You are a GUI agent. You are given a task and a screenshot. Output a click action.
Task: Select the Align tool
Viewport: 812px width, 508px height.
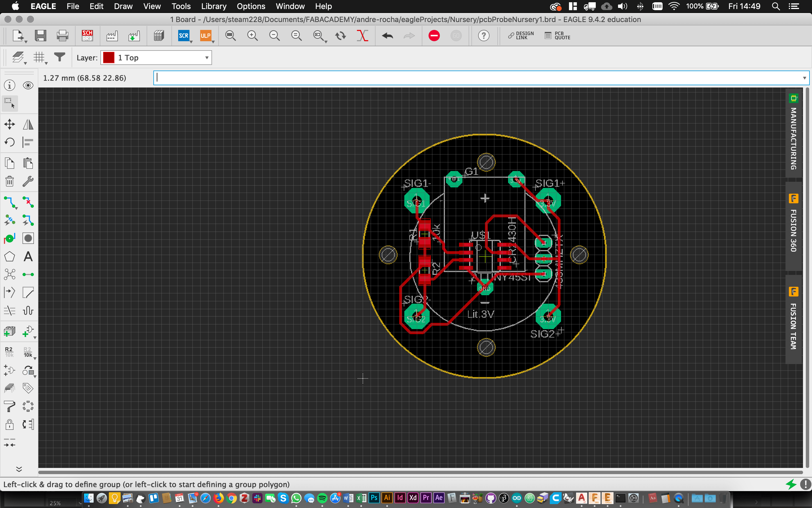click(28, 143)
